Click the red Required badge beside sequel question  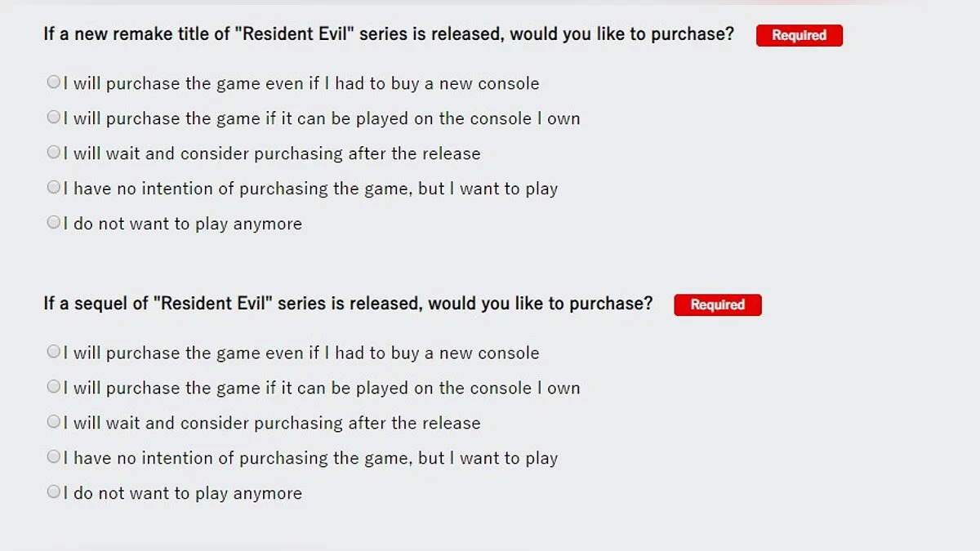717,304
